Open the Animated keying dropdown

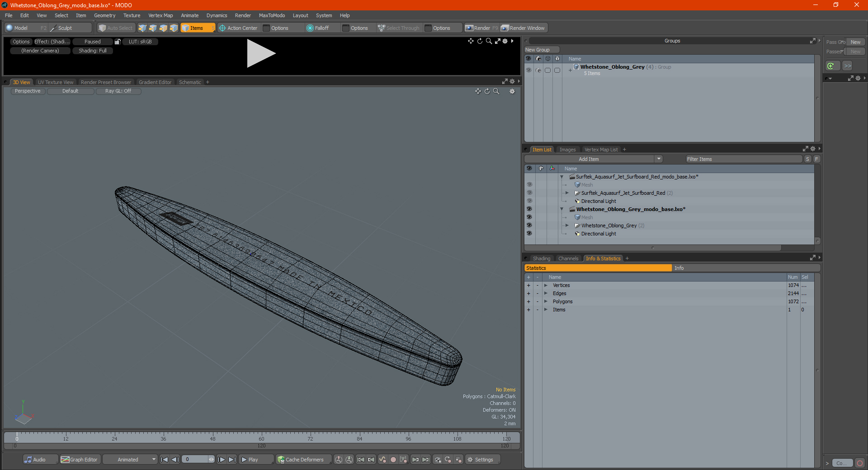coord(130,460)
